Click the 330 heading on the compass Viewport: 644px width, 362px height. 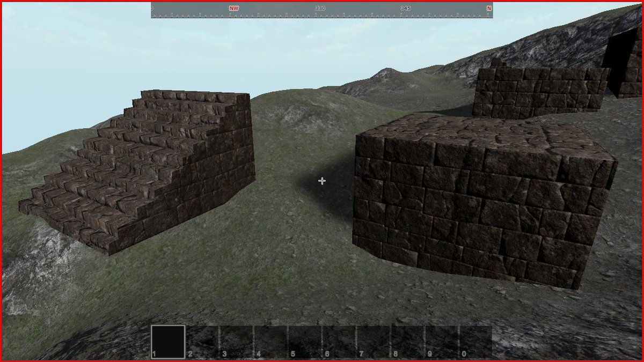320,9
